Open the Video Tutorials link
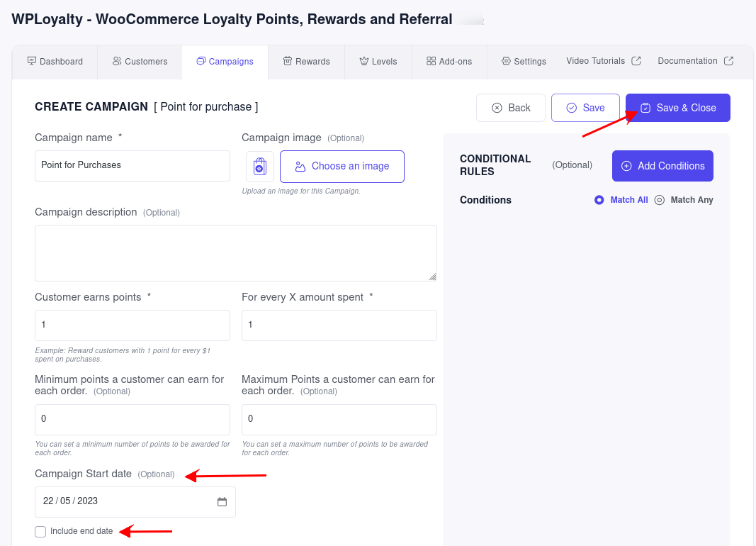The width and height of the screenshot is (756, 546). click(x=603, y=61)
